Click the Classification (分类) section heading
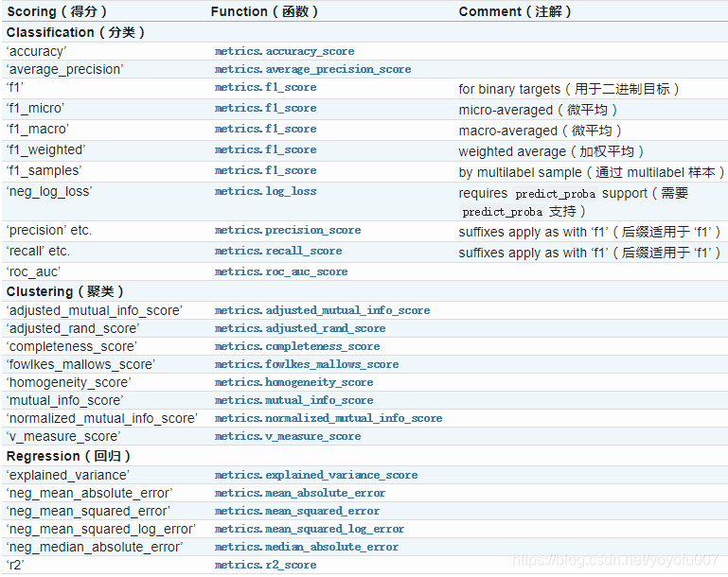728x577 pixels. 75,32
